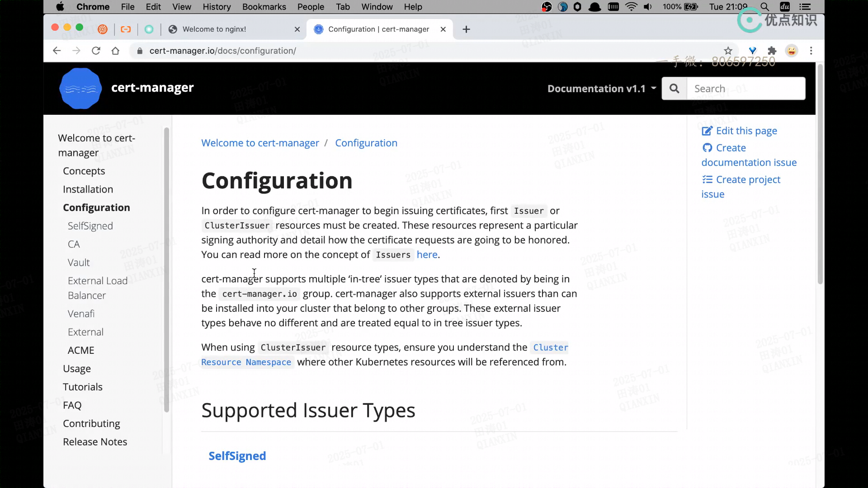Click the Search input field
868x488 pixels.
point(746,89)
